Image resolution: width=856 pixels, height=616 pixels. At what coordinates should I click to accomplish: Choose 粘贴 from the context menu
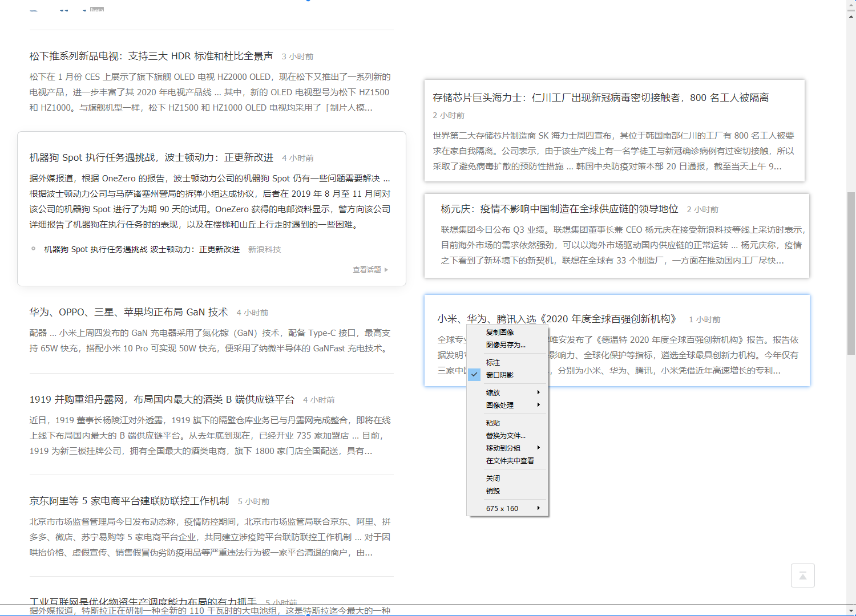(x=507, y=423)
